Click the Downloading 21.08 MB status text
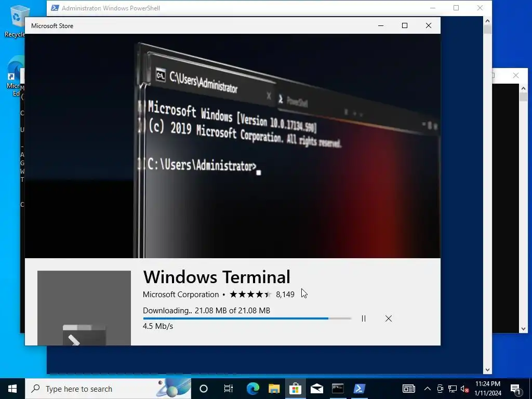 pyautogui.click(x=206, y=311)
